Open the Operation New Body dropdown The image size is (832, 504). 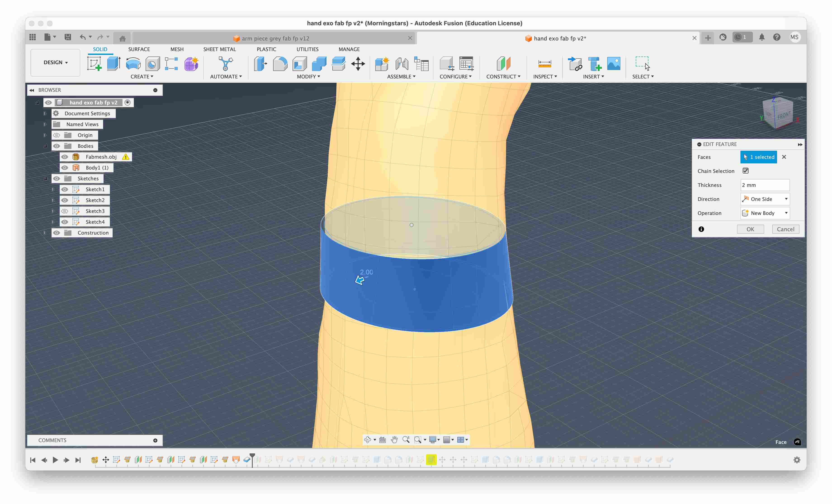point(765,213)
